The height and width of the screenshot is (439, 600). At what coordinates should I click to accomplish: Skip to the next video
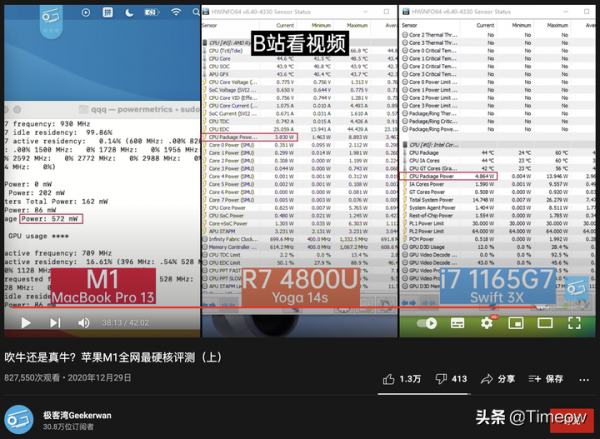[x=55, y=323]
